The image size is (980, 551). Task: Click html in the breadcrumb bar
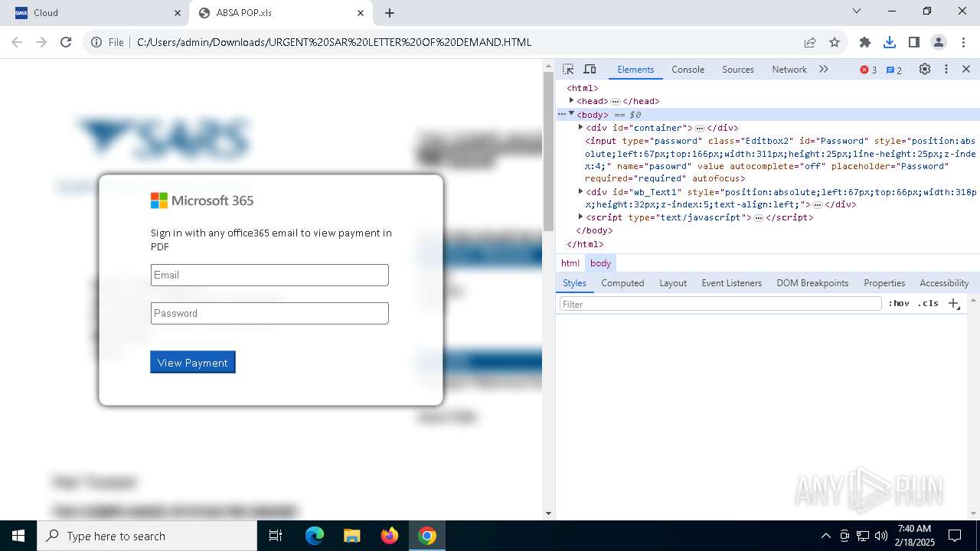570,262
